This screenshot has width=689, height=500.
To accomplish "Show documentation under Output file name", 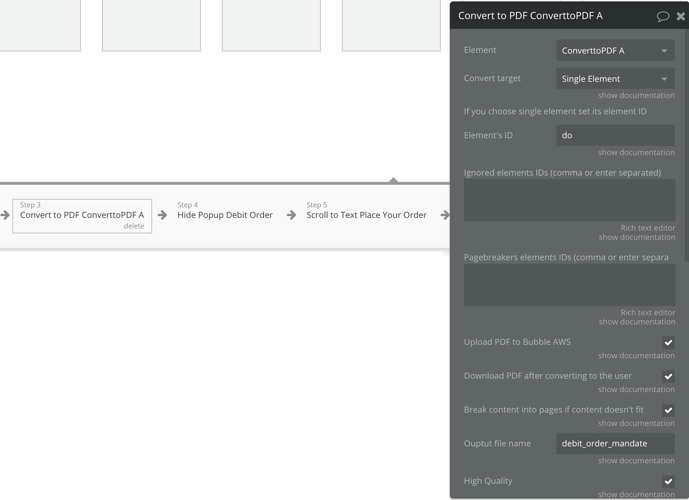I will 636,460.
